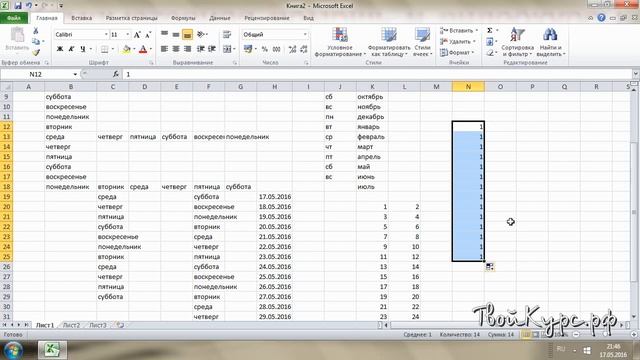Center text horizontally in cell
Viewport: 640px width, 360px height.
(x=176, y=49)
